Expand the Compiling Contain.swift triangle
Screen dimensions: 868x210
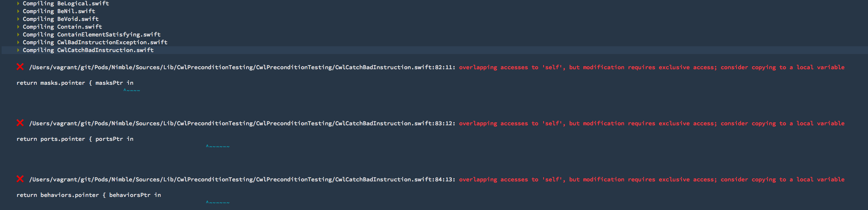coord(18,27)
